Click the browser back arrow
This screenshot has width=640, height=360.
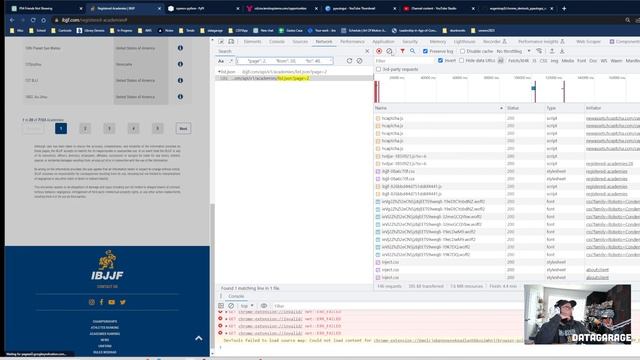click(x=12, y=20)
